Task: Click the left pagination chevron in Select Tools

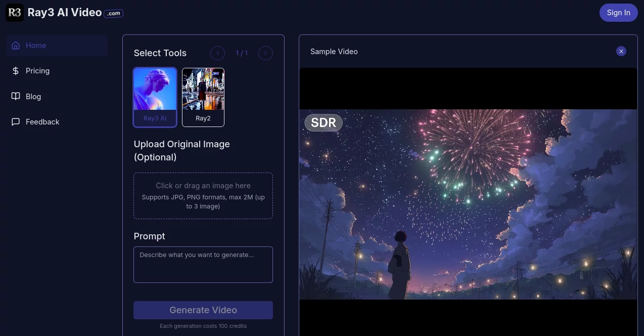Action: coord(217,53)
